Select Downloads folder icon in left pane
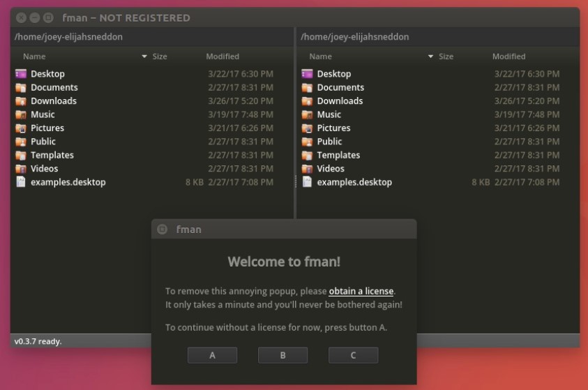This screenshot has height=390, width=588. point(21,101)
